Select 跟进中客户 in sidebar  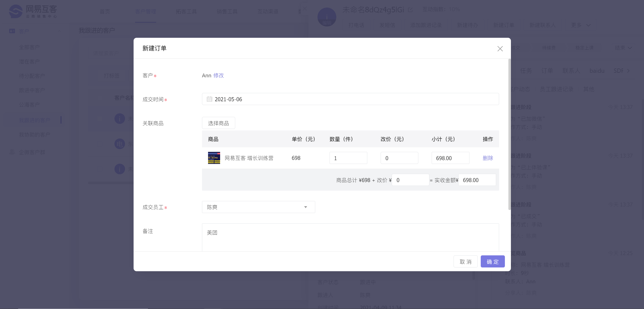pyautogui.click(x=32, y=90)
